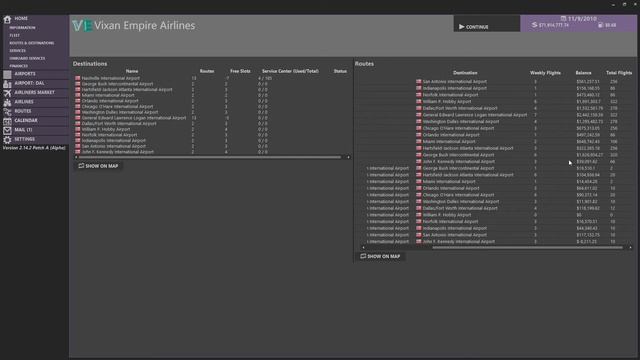Sort by Service Center (Used/Total) header
The width and height of the screenshot is (640, 360).
click(290, 71)
